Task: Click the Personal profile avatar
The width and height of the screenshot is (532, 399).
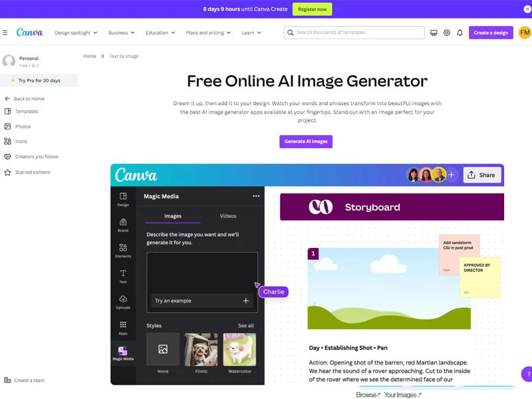Action: (9, 61)
